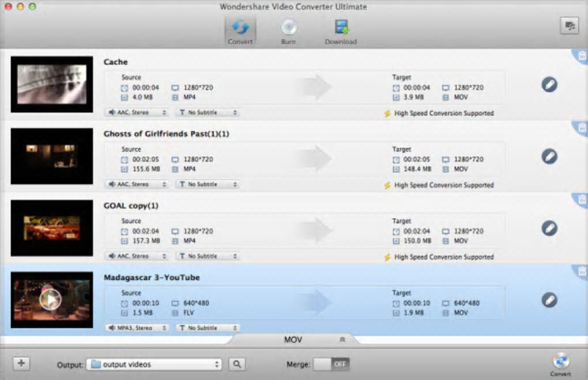This screenshot has width=588, height=380.
Task: Open subtitle dropdown for GOAL copy(1)
Action: [208, 256]
